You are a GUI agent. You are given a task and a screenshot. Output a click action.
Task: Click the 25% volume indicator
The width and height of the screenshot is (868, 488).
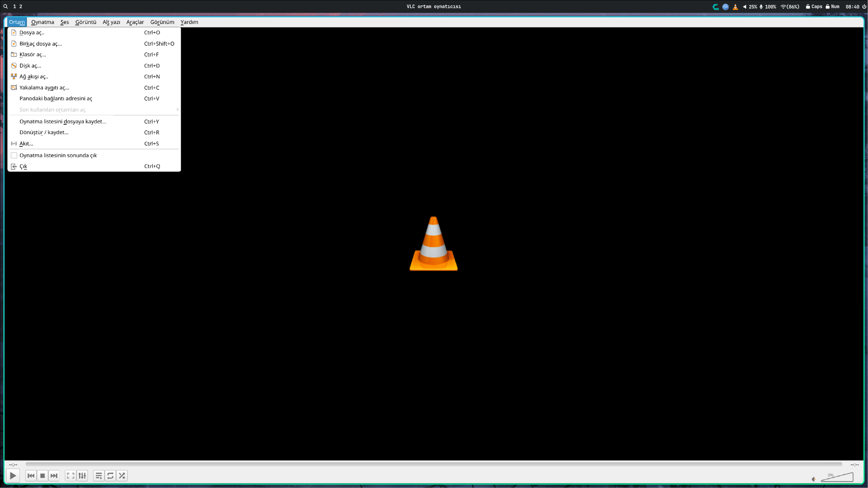click(x=750, y=7)
